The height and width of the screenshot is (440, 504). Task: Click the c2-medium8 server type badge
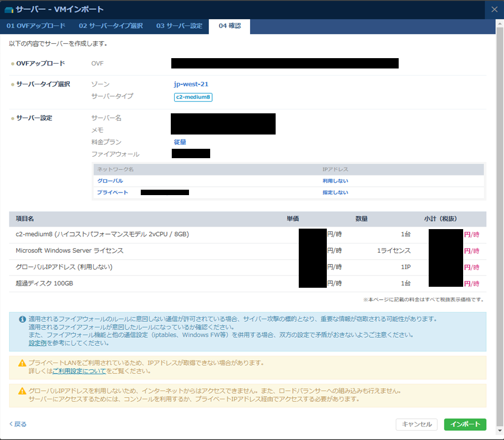tap(193, 97)
